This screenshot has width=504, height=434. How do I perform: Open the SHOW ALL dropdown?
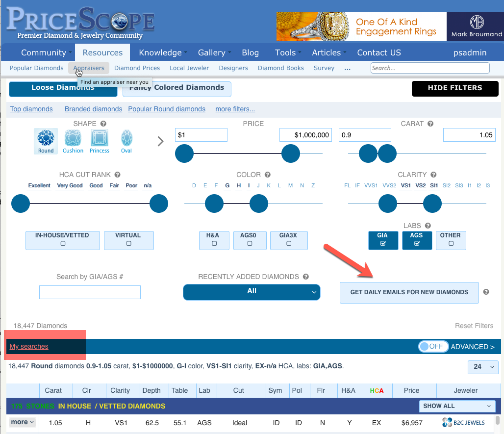pyautogui.click(x=457, y=406)
